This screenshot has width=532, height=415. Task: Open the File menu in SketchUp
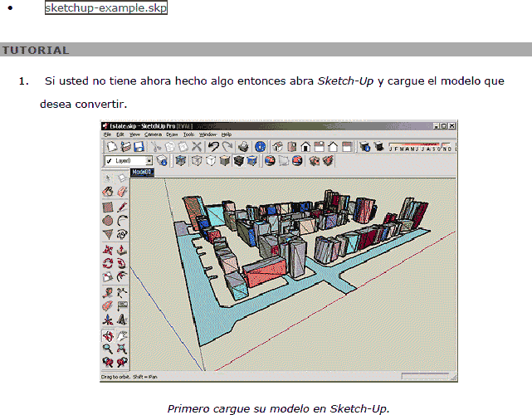click(x=108, y=134)
